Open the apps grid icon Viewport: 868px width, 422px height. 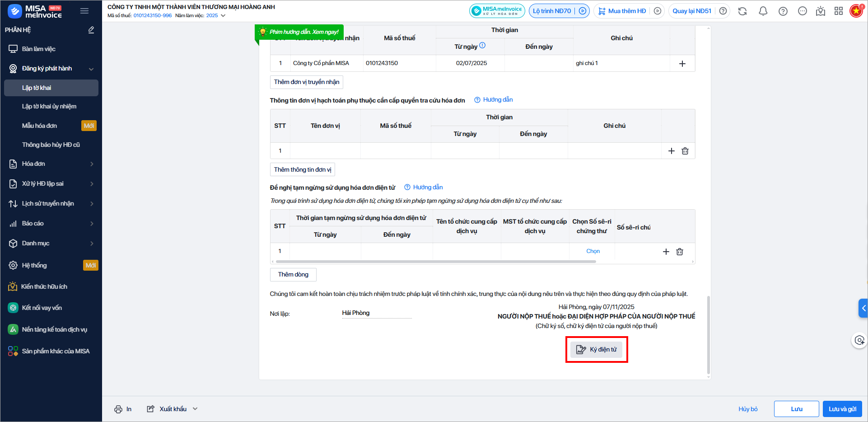(838, 11)
